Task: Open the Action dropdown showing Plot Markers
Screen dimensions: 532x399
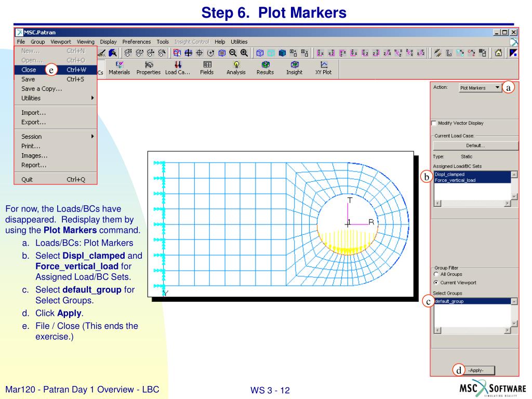Action: click(480, 88)
